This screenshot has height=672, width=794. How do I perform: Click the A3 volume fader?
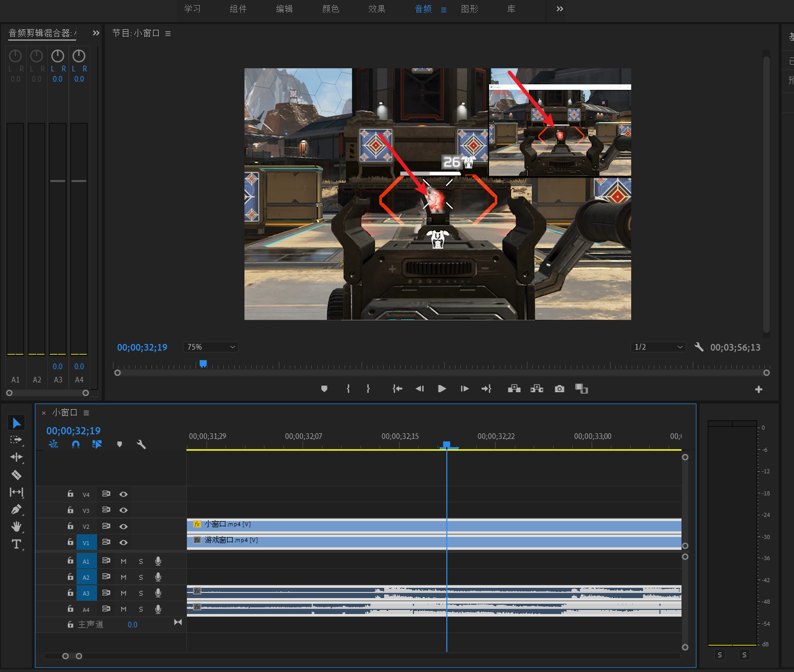[x=58, y=181]
